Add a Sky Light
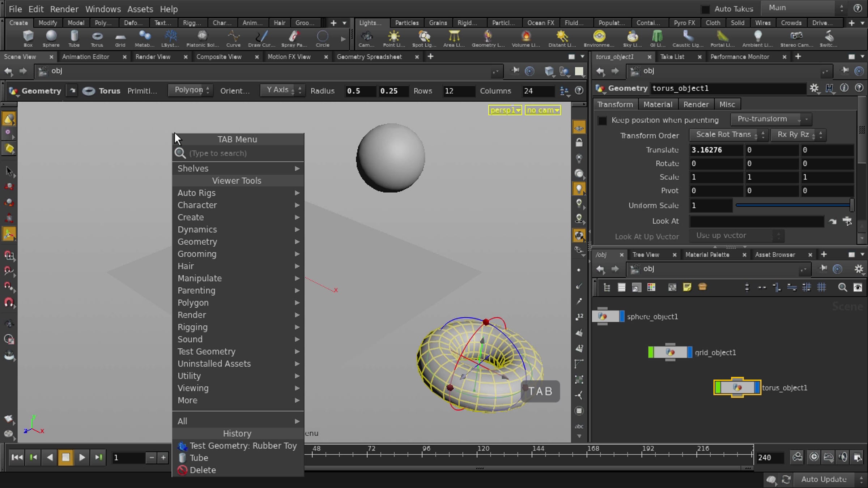 [632, 39]
